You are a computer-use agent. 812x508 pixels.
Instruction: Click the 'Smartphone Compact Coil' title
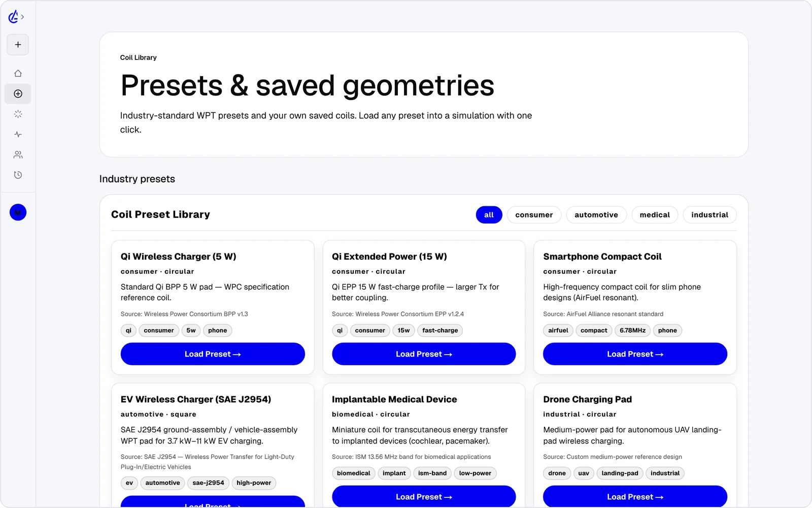pos(602,257)
